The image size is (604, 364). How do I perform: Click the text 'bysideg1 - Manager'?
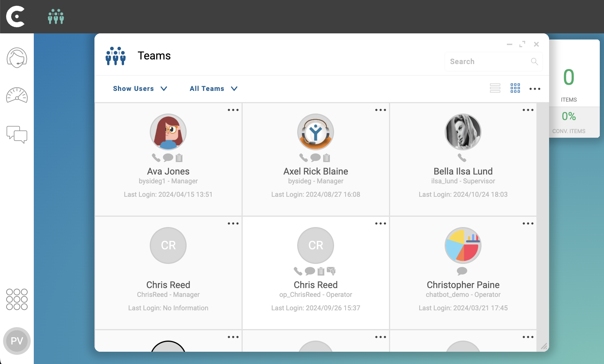[168, 181]
